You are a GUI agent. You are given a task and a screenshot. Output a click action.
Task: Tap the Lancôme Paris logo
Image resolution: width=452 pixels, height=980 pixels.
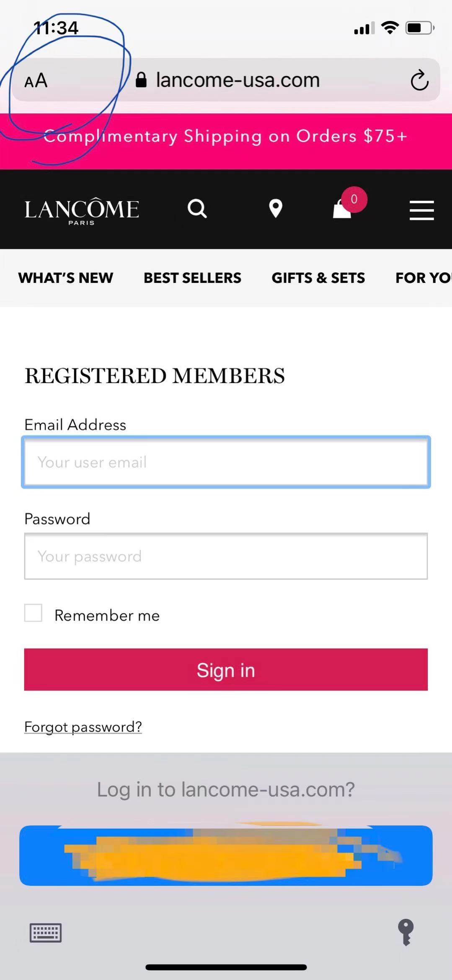pos(82,210)
